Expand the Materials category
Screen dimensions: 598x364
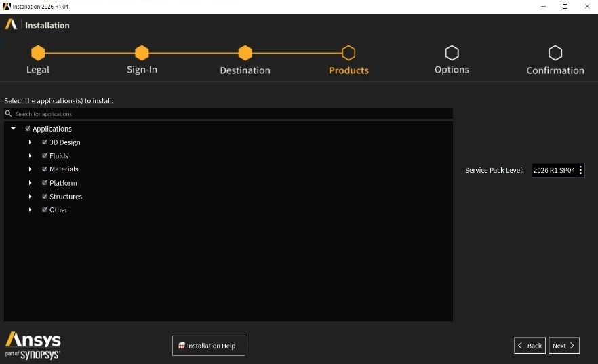(x=30, y=169)
